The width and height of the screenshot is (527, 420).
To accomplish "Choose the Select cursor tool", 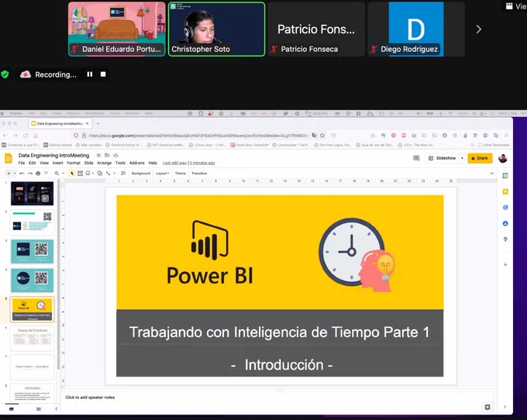I will [71, 174].
